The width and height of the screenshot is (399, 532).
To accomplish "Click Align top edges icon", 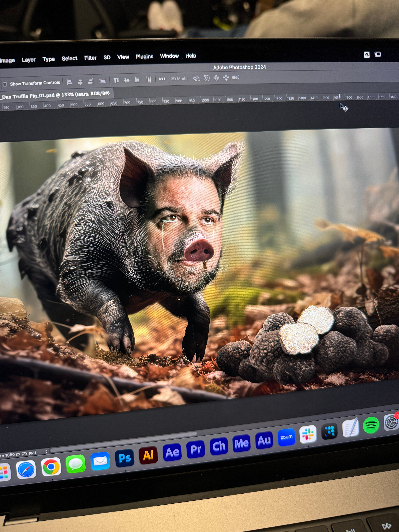I will (116, 80).
